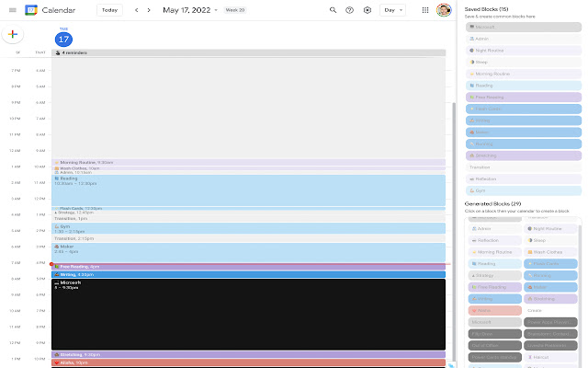The width and height of the screenshot is (588, 368).
Task: Pick Free Reading in Generated Blocks
Action: pyautogui.click(x=494, y=287)
